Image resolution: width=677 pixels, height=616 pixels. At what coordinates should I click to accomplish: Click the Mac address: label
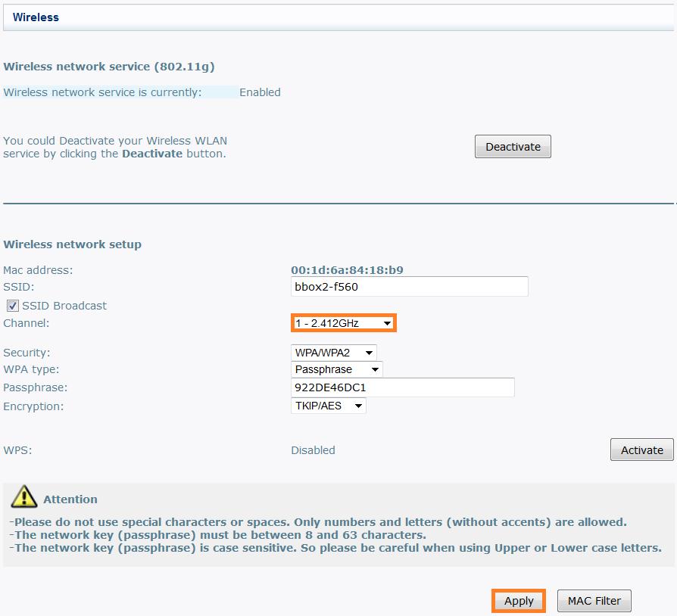click(x=38, y=270)
